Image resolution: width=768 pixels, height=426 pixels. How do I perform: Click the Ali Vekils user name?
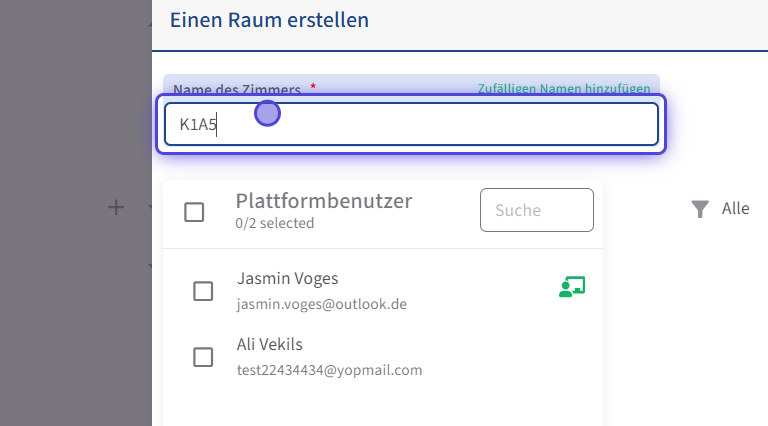coord(270,344)
